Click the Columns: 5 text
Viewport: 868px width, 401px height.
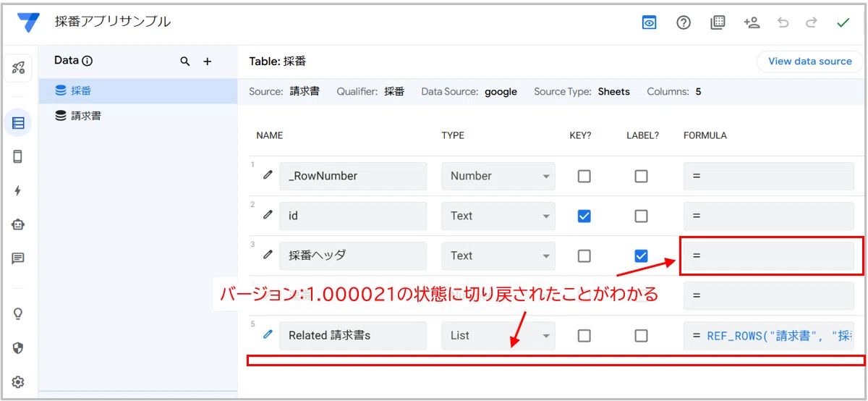(674, 92)
